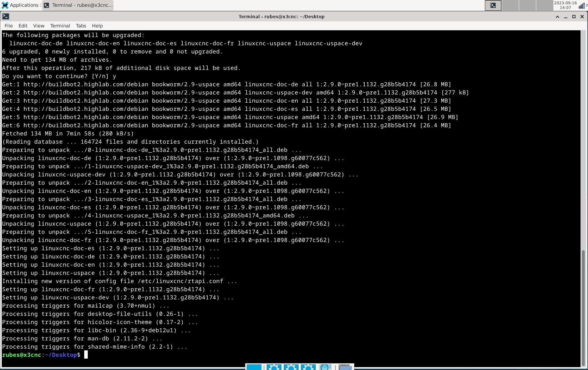This screenshot has height=370, width=588.
Task: Click 'The following packages will be upgraded:' line
Action: click(x=73, y=35)
